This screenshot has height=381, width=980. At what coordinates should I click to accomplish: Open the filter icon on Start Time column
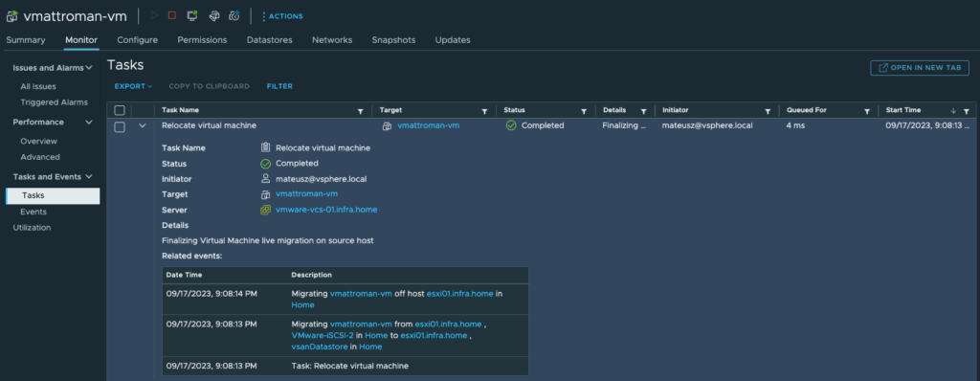coord(967,111)
